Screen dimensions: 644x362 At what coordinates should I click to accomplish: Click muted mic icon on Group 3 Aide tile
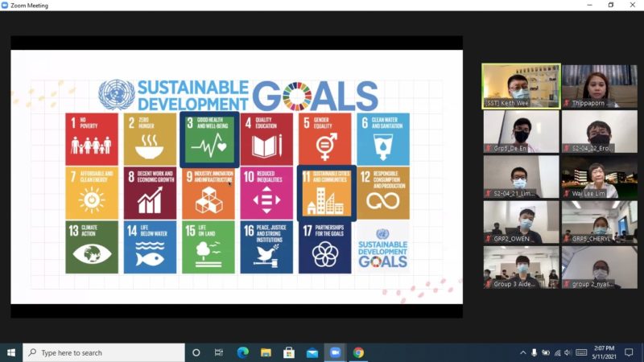[489, 284]
